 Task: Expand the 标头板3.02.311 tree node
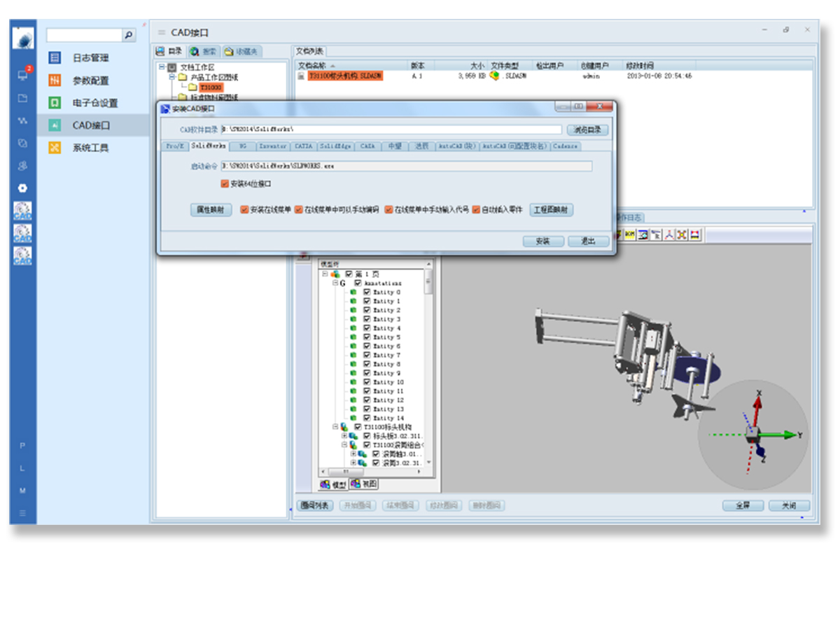click(344, 435)
